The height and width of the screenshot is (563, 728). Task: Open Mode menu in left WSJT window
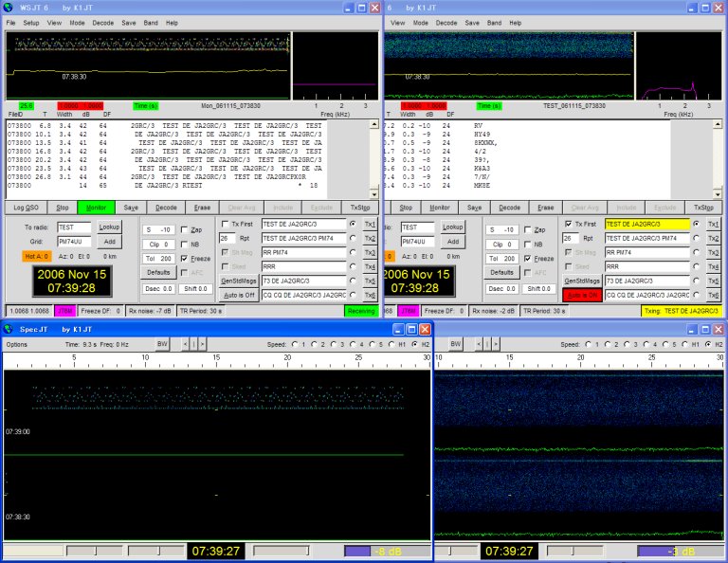point(77,23)
